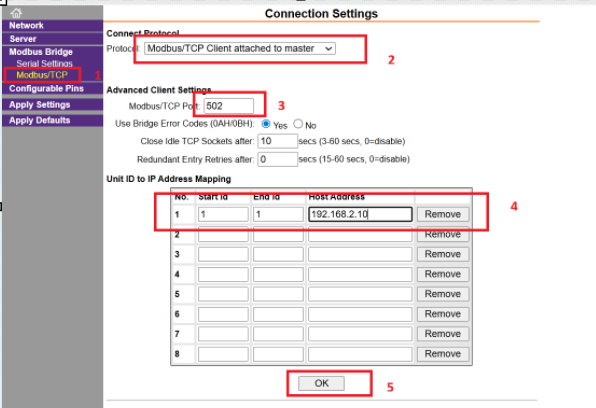Click row 4 End Id field
The width and height of the screenshot is (596, 408).
coord(278,274)
